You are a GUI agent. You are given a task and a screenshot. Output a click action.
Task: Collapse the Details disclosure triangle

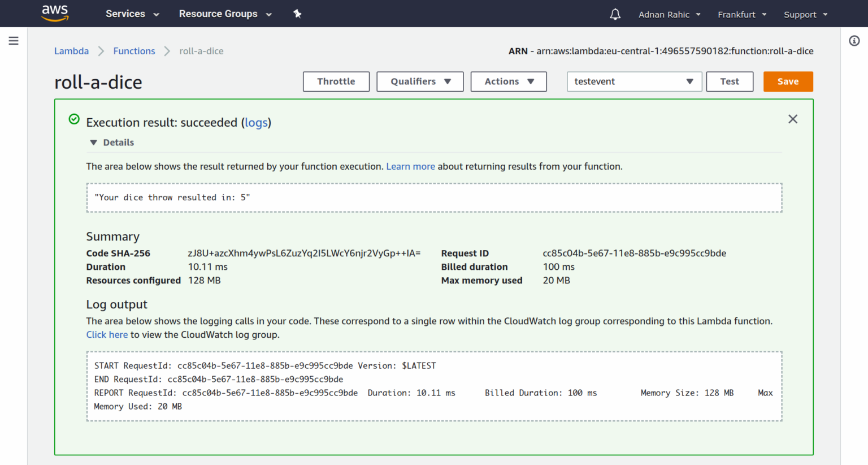pos(93,142)
